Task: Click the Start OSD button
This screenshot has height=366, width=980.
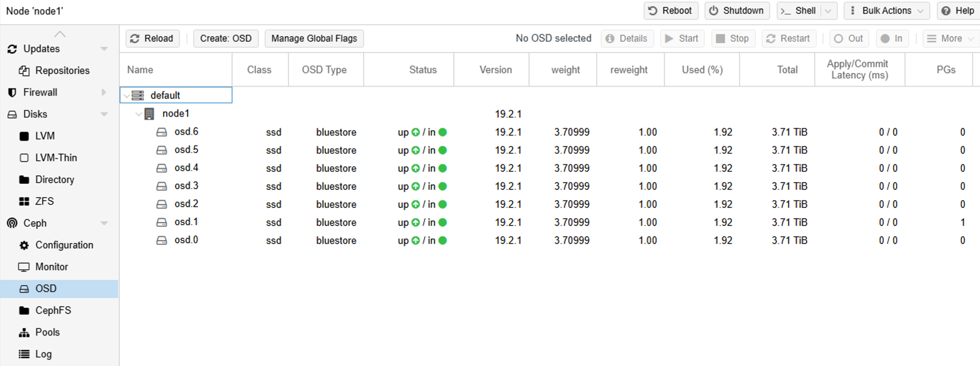Action: click(682, 38)
